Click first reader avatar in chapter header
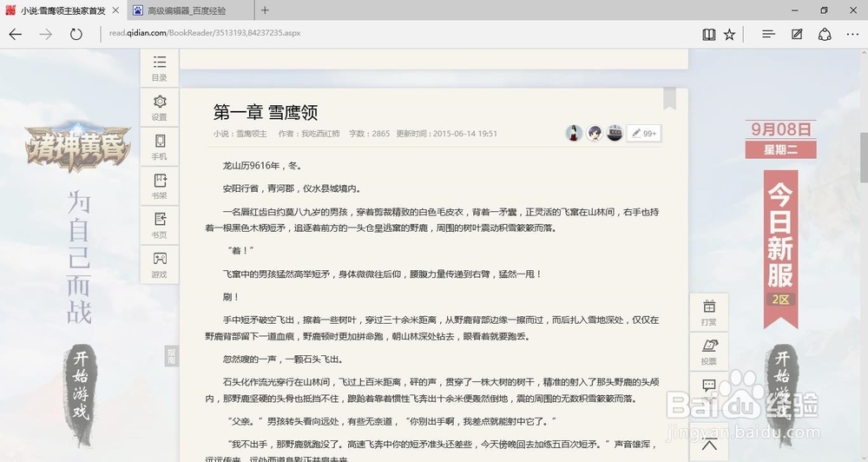The width and height of the screenshot is (868, 462). (574, 133)
